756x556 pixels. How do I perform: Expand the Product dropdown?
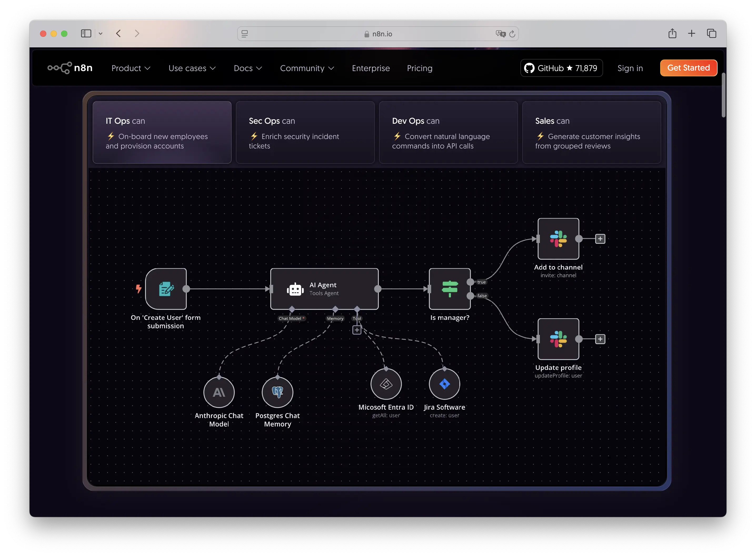131,68
